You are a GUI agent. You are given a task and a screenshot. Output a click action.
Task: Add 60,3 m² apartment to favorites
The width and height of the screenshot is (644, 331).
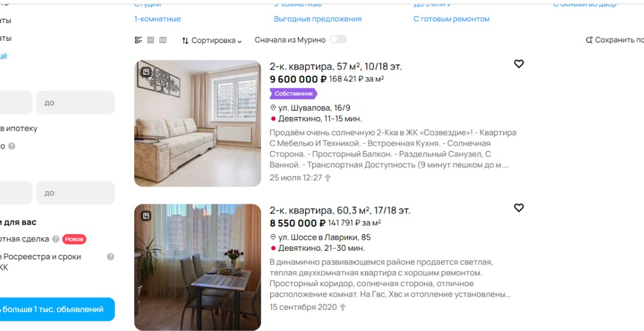click(519, 208)
